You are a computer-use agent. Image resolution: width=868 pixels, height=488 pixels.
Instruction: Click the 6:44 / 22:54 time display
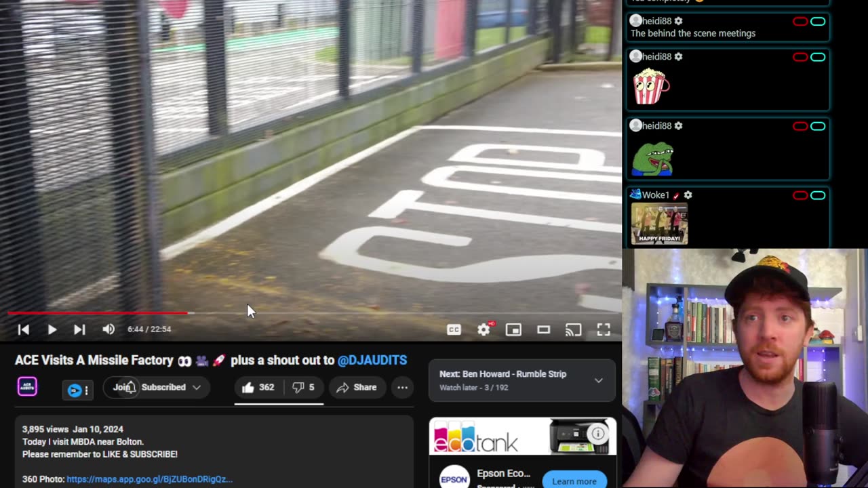[x=149, y=329]
